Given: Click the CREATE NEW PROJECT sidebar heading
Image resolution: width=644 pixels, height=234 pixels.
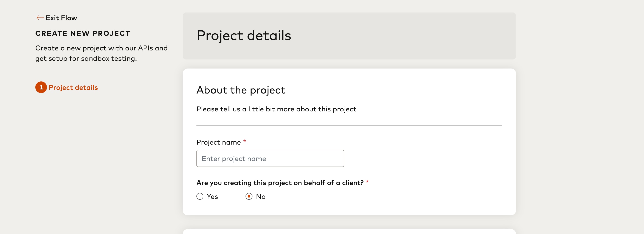Looking at the screenshot, I should pyautogui.click(x=83, y=33).
